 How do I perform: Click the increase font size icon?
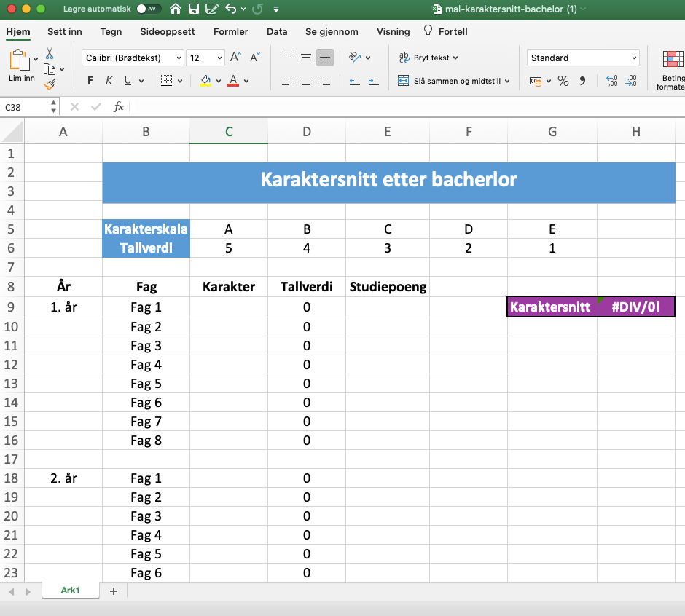point(235,58)
